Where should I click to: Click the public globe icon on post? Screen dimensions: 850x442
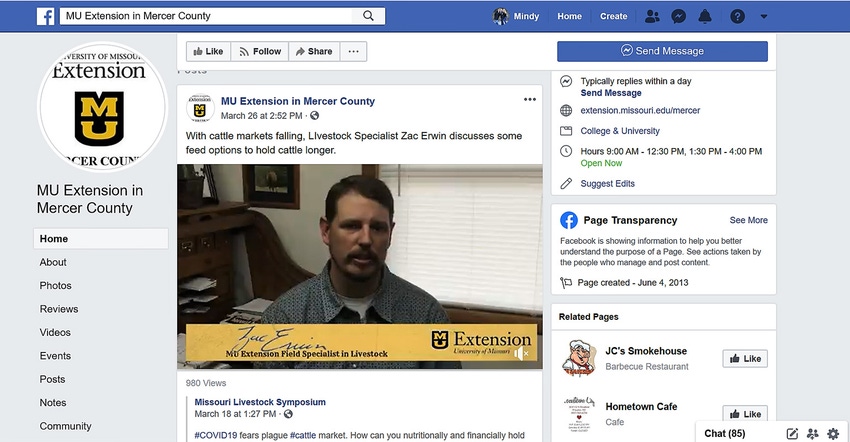[314, 116]
